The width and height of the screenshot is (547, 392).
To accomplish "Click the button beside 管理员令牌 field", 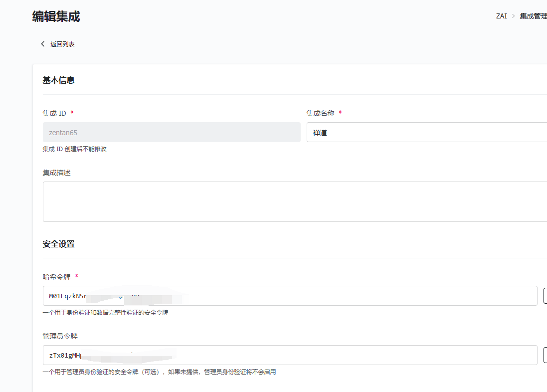I will click(x=546, y=355).
